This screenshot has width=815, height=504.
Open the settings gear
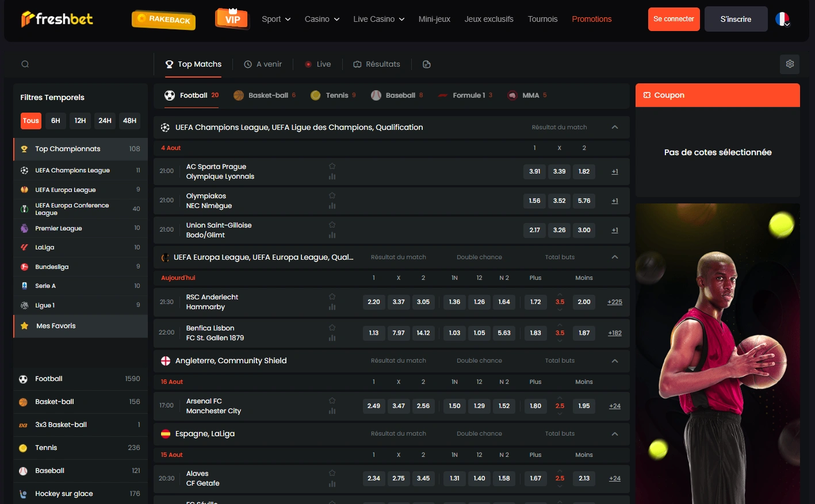(x=790, y=64)
